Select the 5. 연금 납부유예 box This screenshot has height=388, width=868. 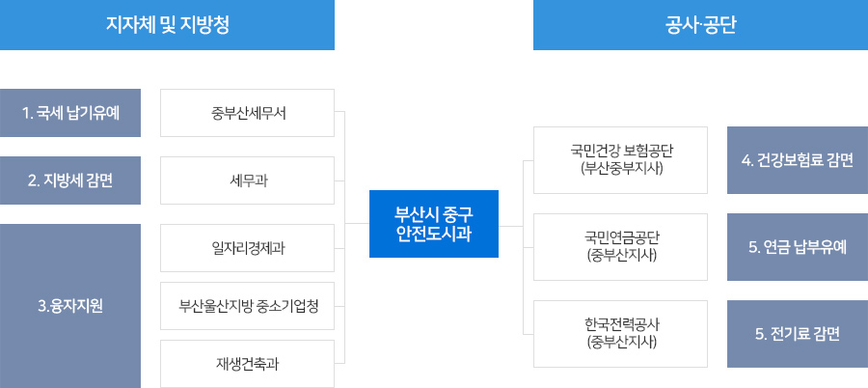pos(798,247)
